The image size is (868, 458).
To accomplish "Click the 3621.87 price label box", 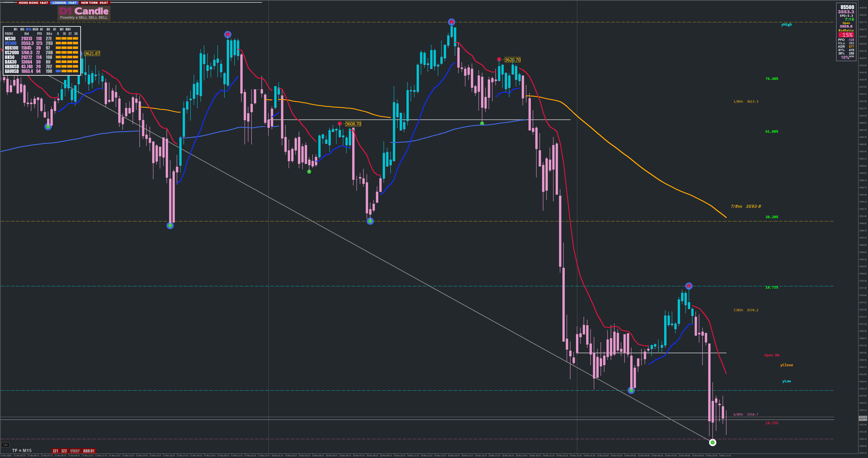I will point(92,54).
